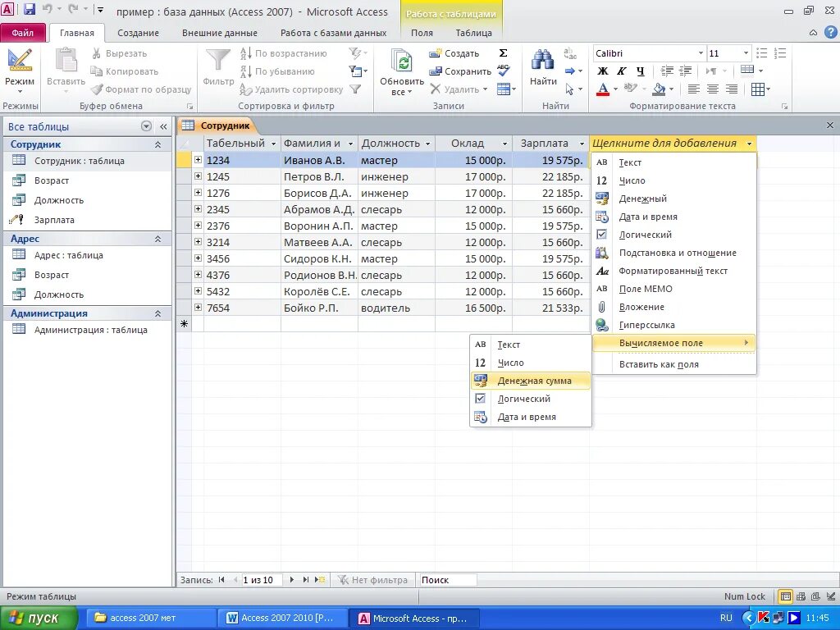Image resolution: width=840 pixels, height=630 pixels.
Task: Collapse the Сотрудник group in navigation pane
Action: point(158,144)
